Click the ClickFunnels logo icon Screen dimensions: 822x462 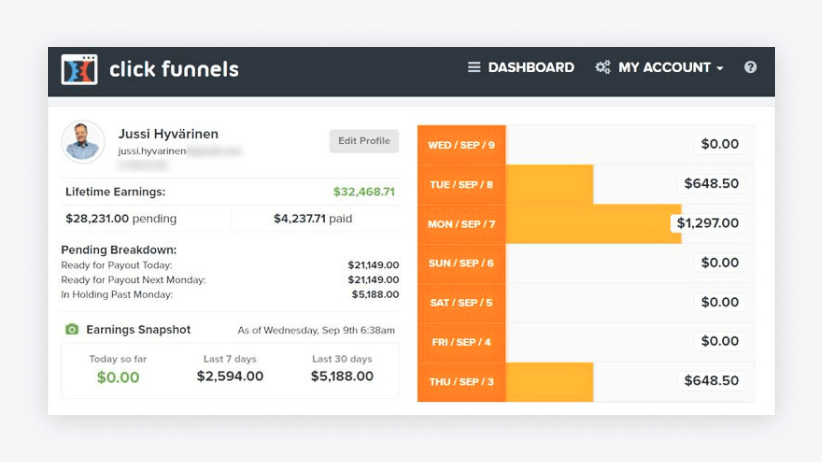(79, 69)
